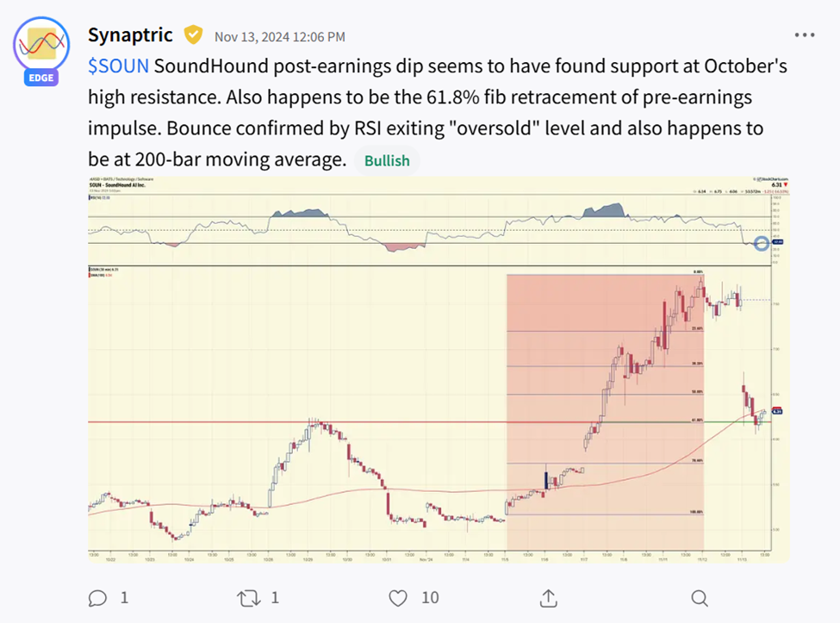Screen dimensions: 840x623
Task: Open Synaptric's profile avatar picture
Action: pos(40,46)
